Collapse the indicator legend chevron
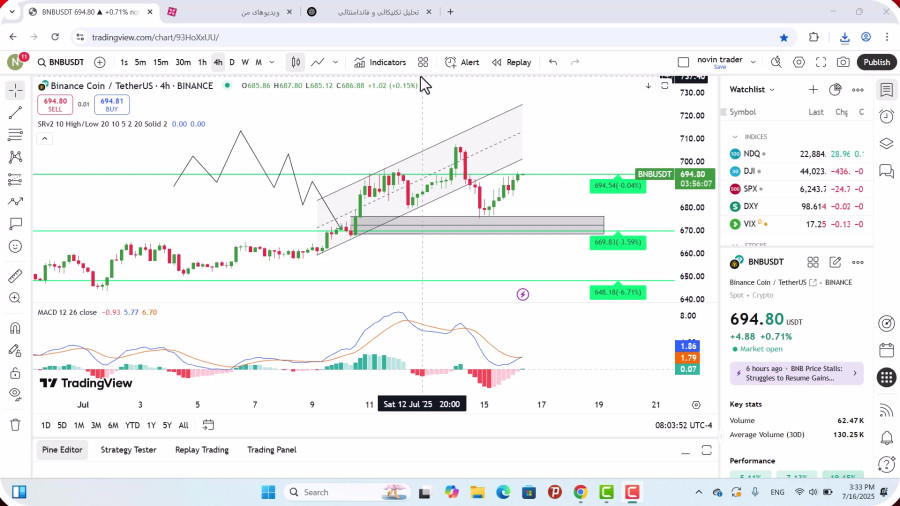Image resolution: width=900 pixels, height=506 pixels. point(45,138)
